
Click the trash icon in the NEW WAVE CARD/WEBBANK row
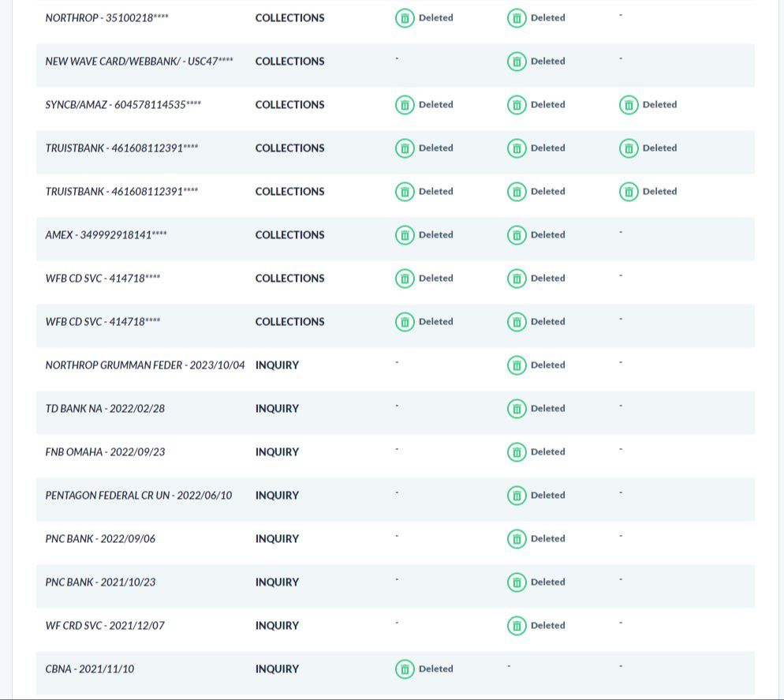click(x=517, y=62)
